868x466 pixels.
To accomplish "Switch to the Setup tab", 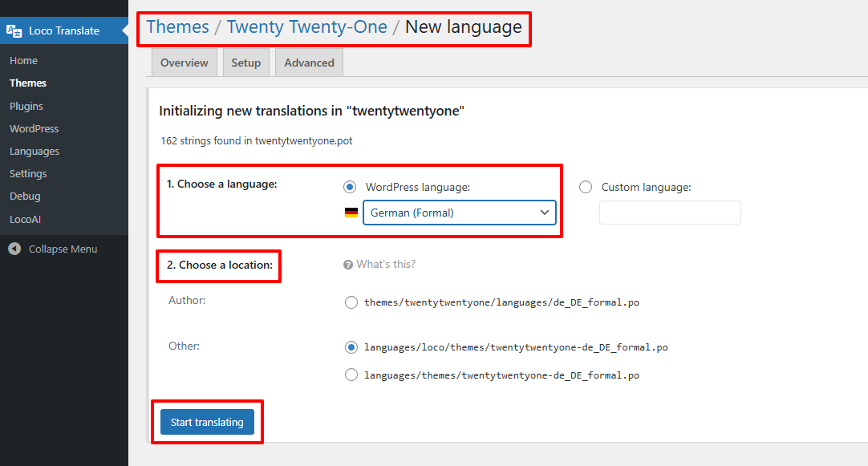I will pyautogui.click(x=245, y=63).
